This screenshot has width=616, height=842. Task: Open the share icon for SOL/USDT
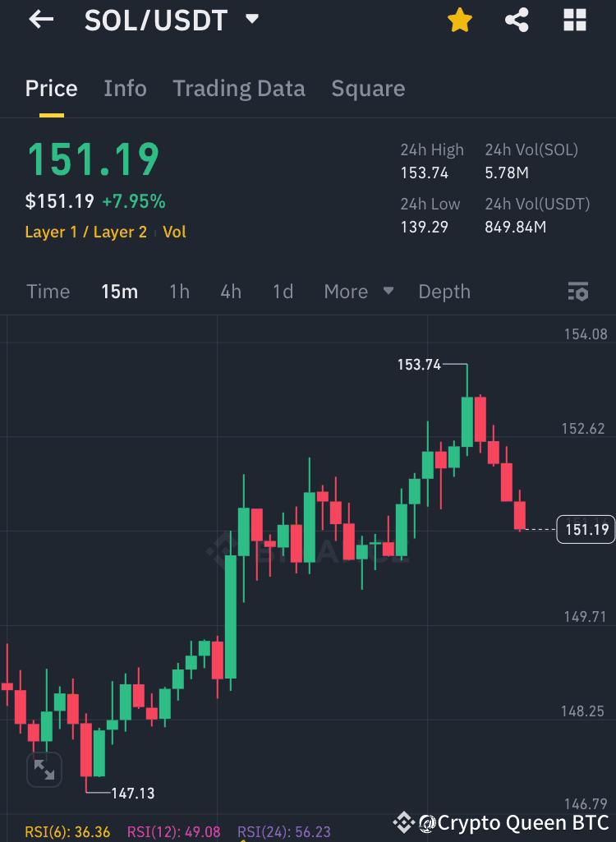517,21
